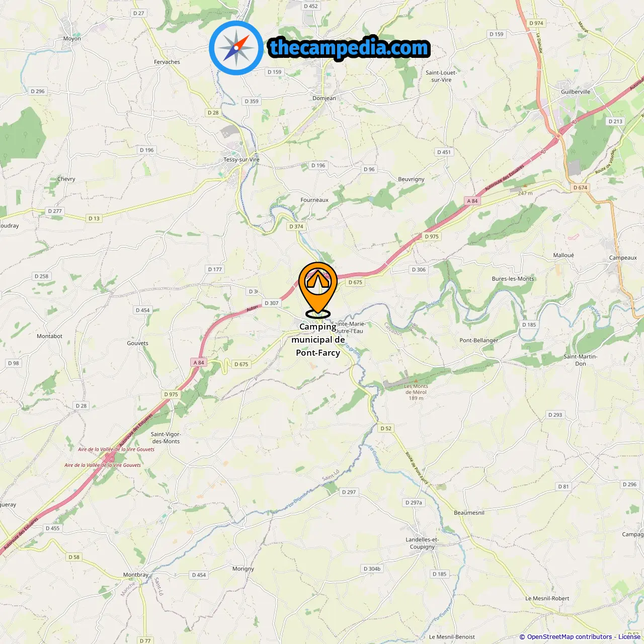This screenshot has height=644, width=644.
Task: Click the A 84 road shield near Beuvrigny
Action: coord(472,201)
